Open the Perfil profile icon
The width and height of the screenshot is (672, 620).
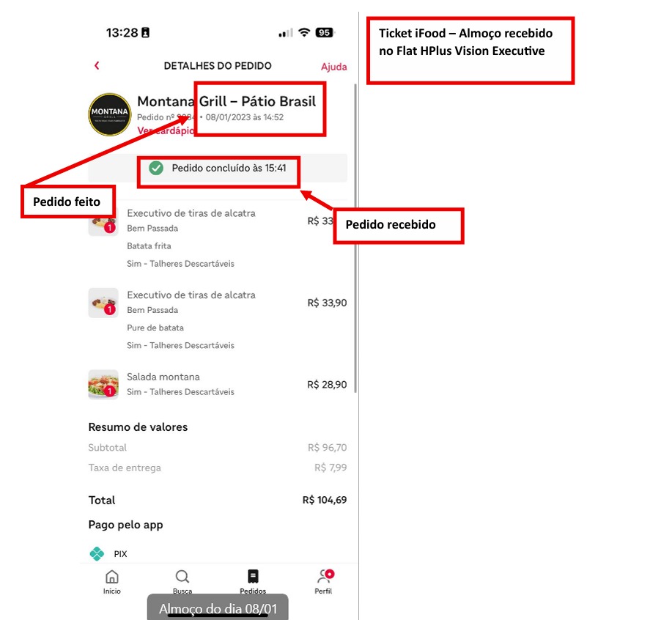pos(325,576)
